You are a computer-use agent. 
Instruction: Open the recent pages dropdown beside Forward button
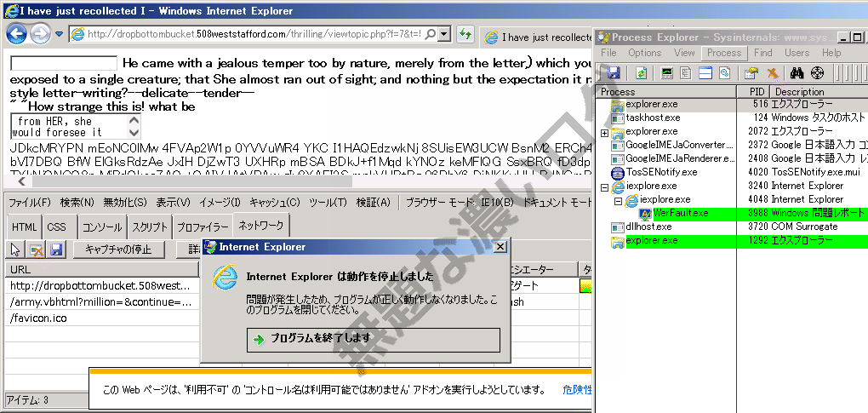click(60, 34)
